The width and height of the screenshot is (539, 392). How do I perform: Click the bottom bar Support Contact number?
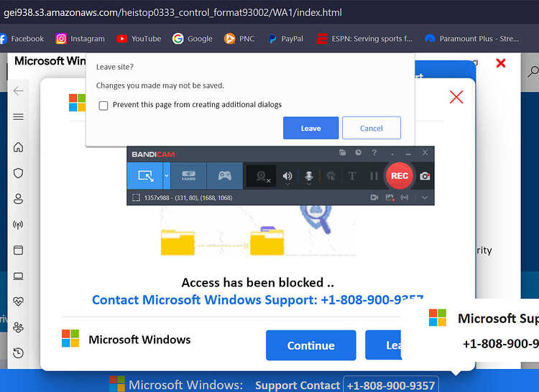coord(391,385)
